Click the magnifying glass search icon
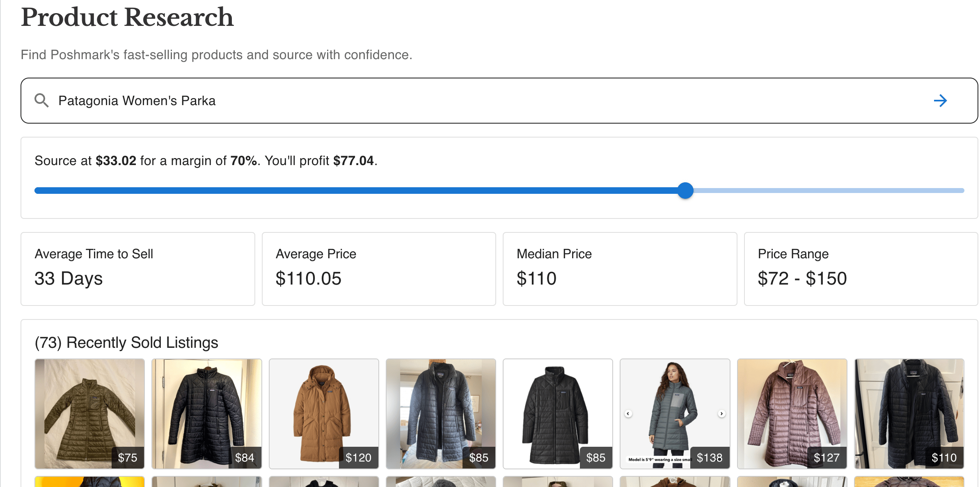 coord(41,100)
